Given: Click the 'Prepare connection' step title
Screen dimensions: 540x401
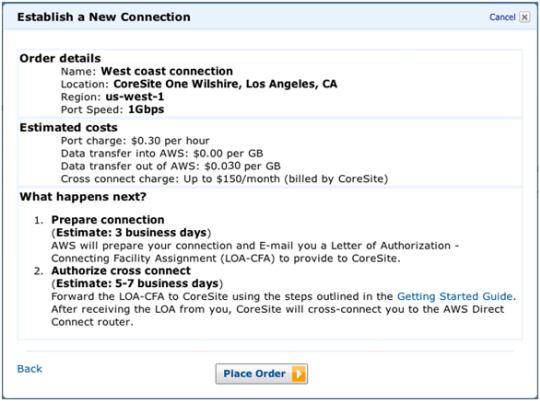Looking at the screenshot, I should 108,220.
